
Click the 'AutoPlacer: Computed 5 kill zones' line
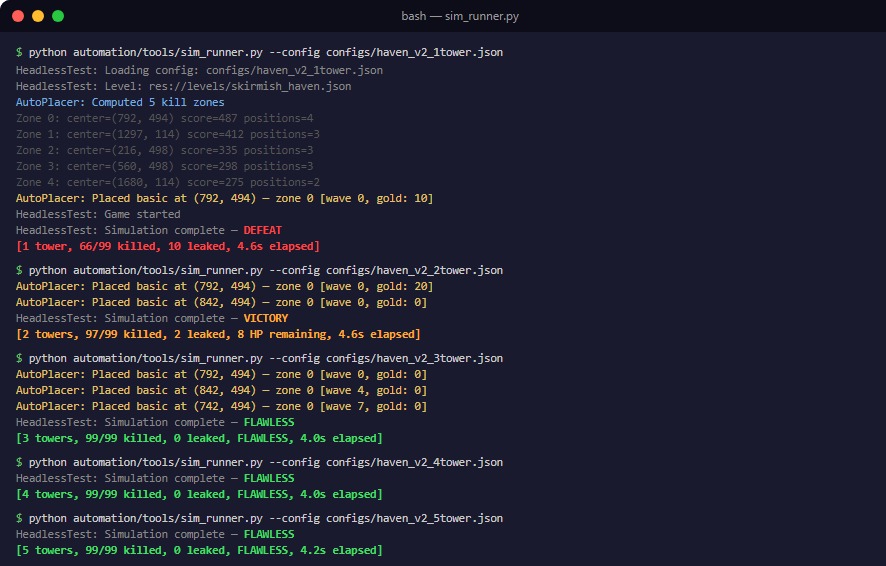click(120, 102)
